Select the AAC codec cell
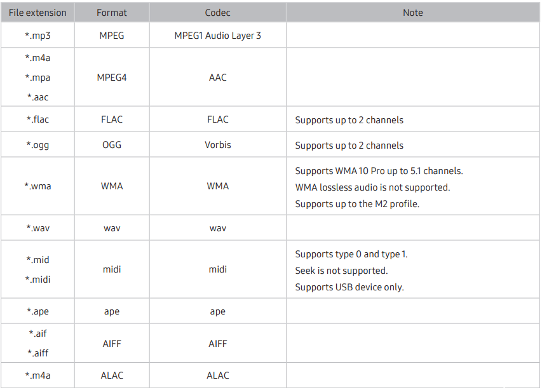The height and width of the screenshot is (392, 542). pyautogui.click(x=217, y=78)
